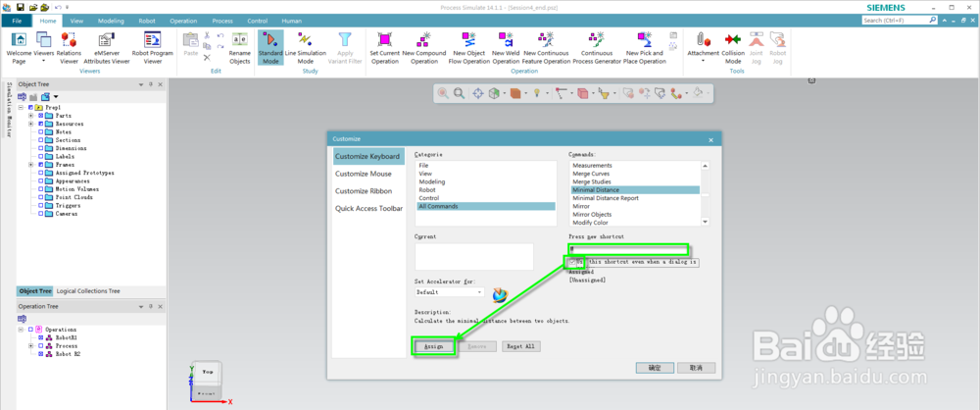The image size is (980, 410).
Task: Toggle checkbox beside Robot R2 operation
Action: (41, 354)
